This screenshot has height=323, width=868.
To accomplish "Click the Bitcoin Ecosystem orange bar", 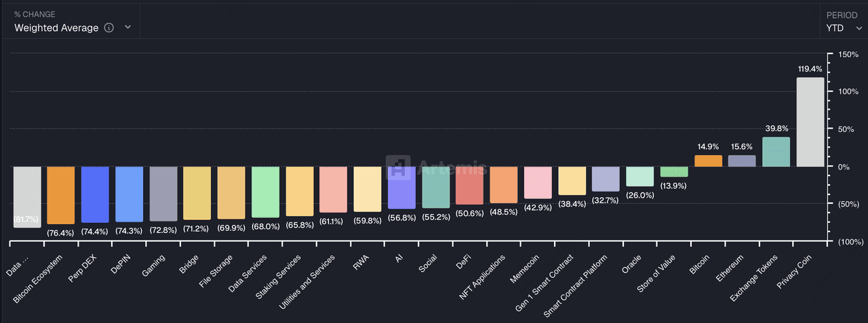I will 61,195.
